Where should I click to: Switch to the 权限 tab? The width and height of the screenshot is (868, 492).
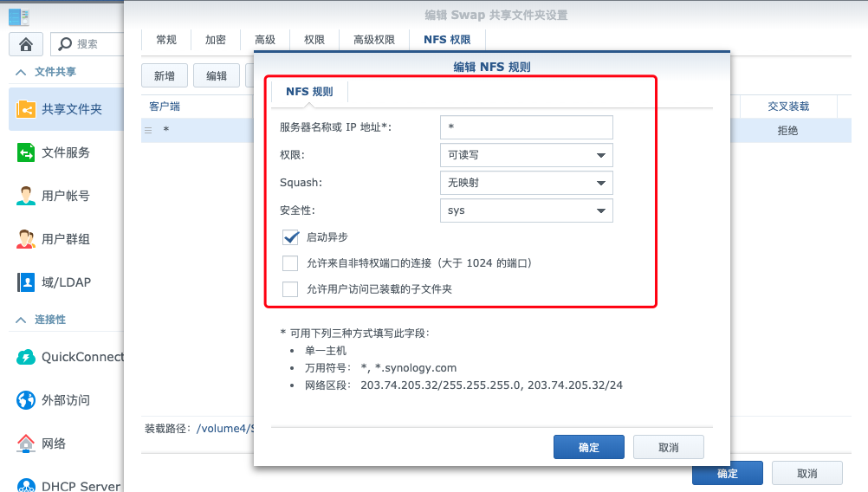coord(314,40)
